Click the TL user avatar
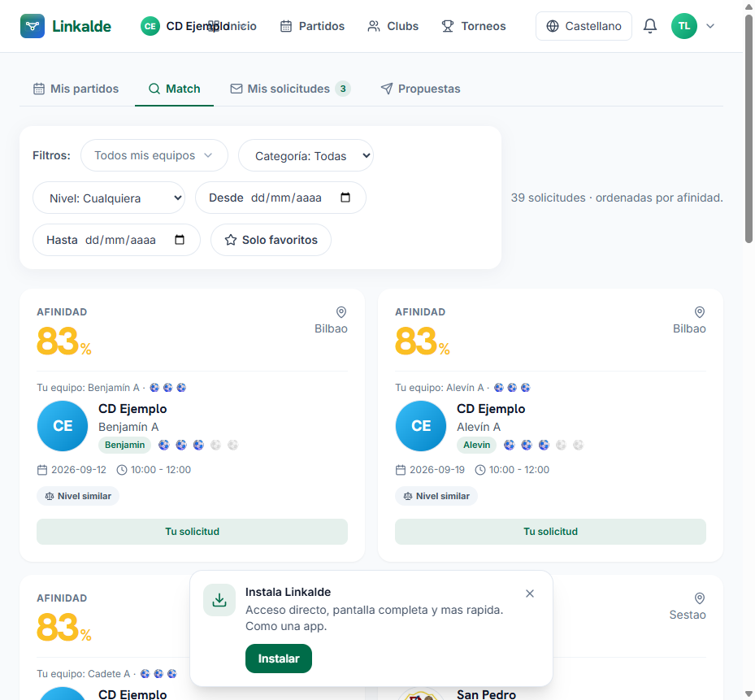The height and width of the screenshot is (700, 755). tap(683, 26)
